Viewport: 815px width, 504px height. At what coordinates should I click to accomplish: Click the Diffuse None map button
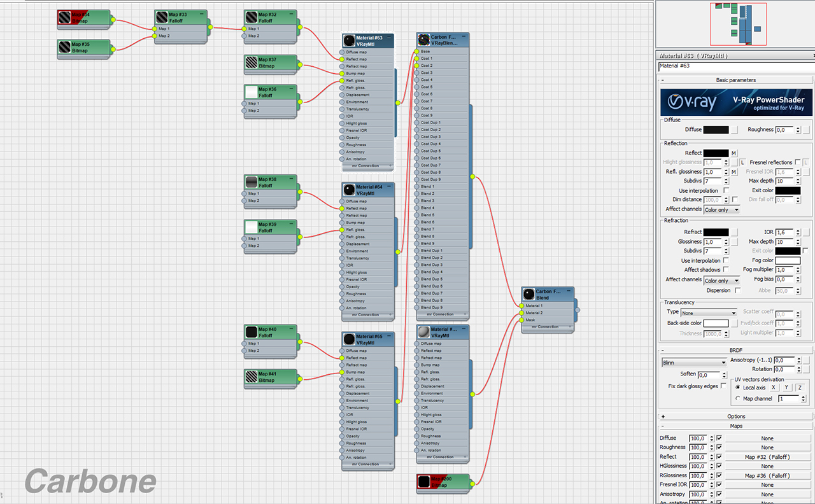767,438
